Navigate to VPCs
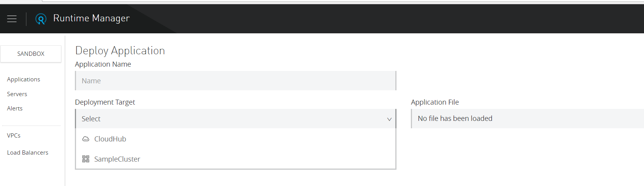Screen dimensions: 644x186 [x=14, y=136]
